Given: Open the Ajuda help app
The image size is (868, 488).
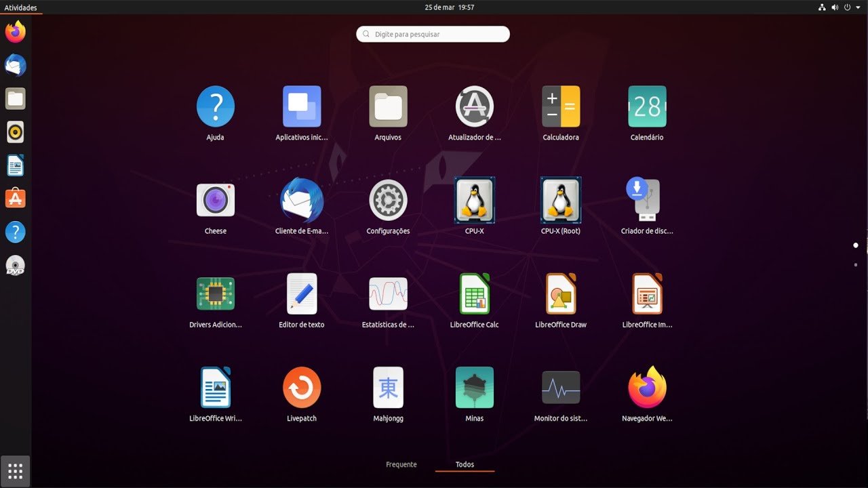Looking at the screenshot, I should [216, 106].
